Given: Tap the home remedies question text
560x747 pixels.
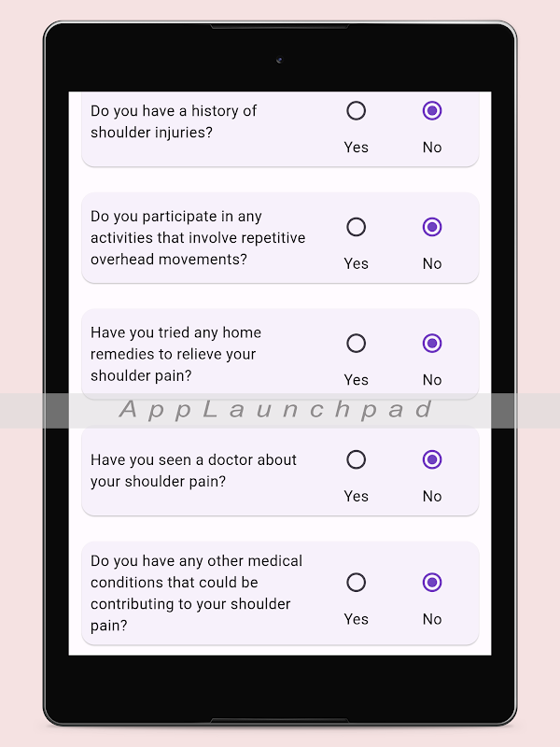Looking at the screenshot, I should 175,354.
